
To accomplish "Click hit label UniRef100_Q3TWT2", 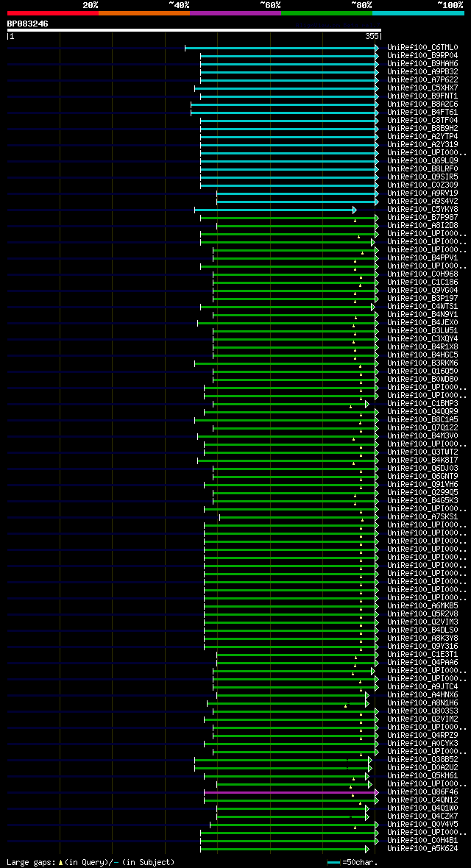I will tap(422, 452).
